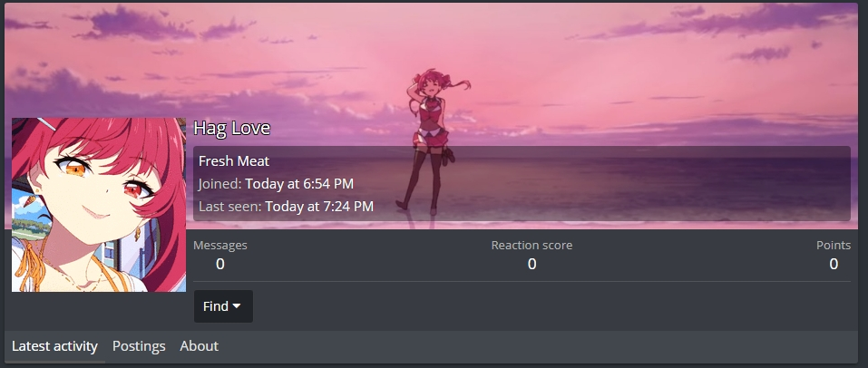Screen dimensions: 868x368
Task: Select the zero under Reaction score
Action: (x=532, y=264)
